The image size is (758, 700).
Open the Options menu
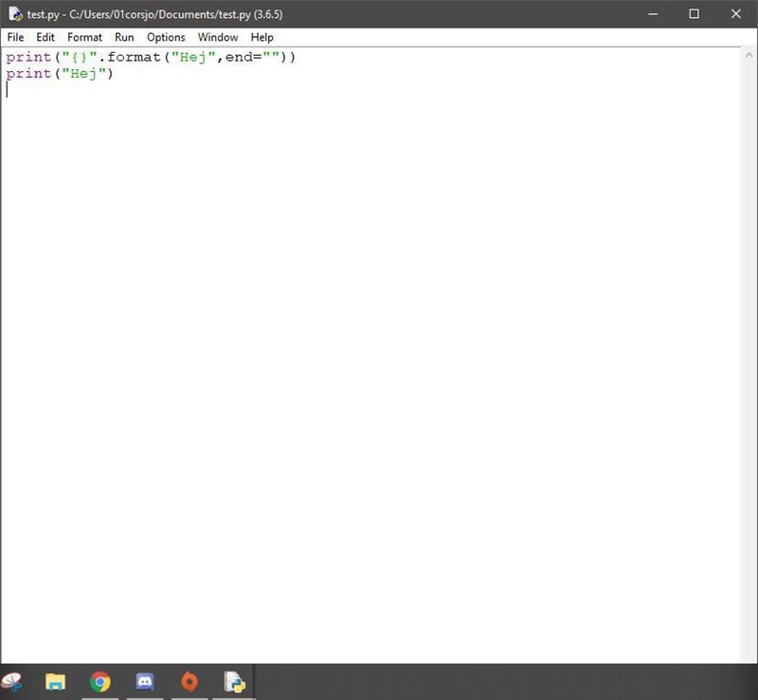coord(166,37)
